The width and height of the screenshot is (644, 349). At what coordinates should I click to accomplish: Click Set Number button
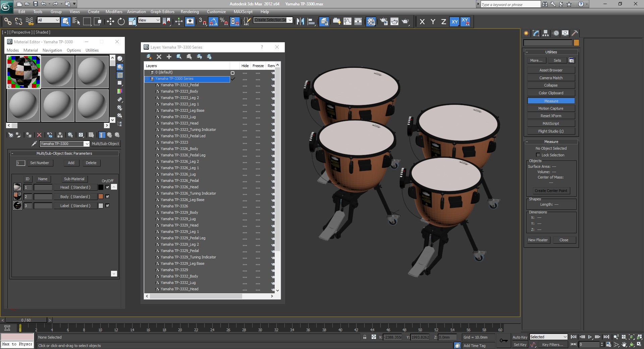pos(40,163)
